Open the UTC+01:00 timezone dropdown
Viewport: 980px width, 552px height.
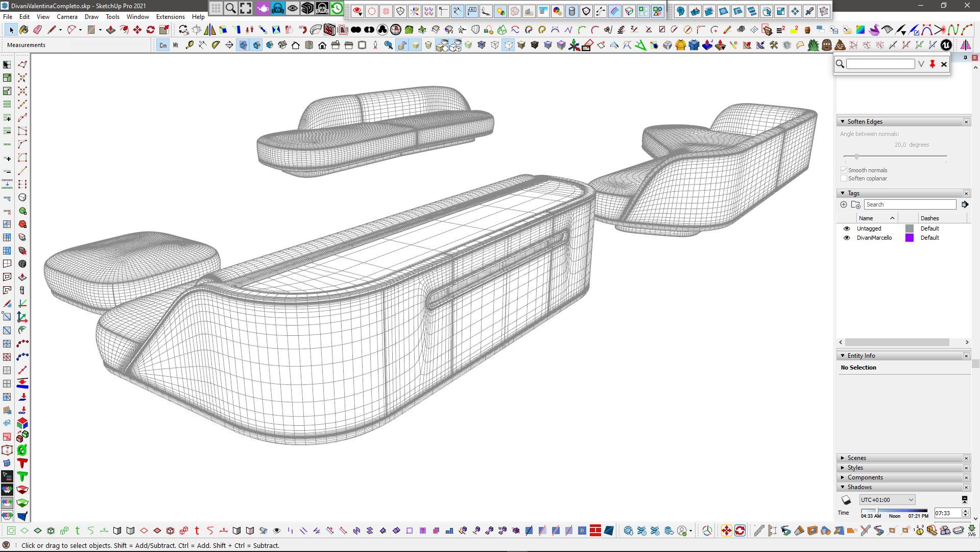point(887,500)
